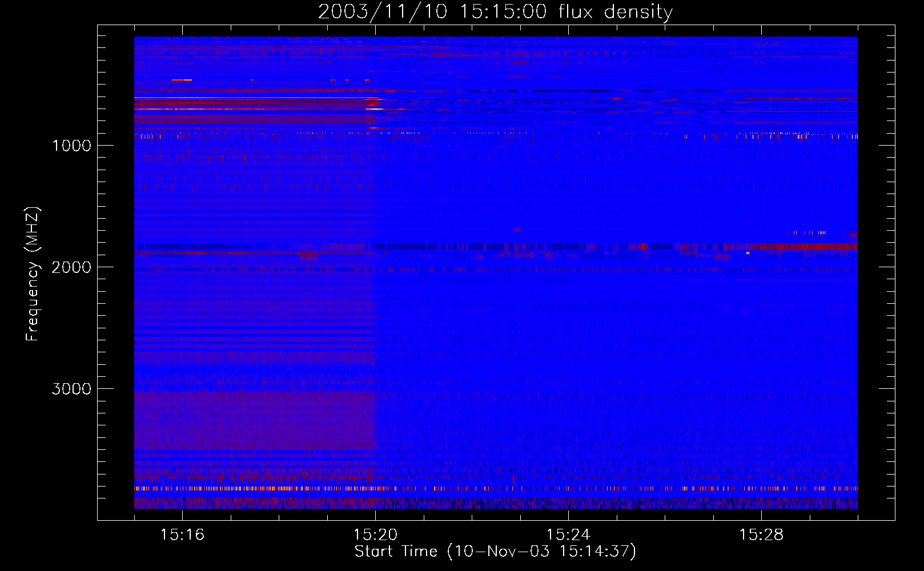Click the 1000 frequency tick label

coord(71,146)
